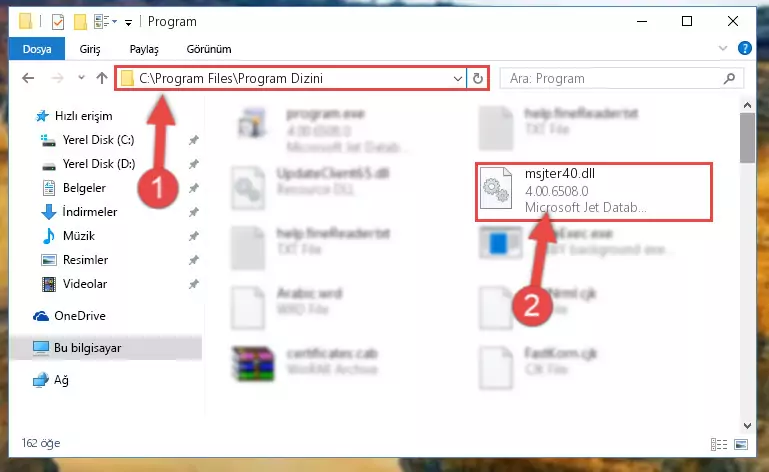The width and height of the screenshot is (769, 472).
Task: Switch to details view icon in status bar
Action: click(x=718, y=445)
